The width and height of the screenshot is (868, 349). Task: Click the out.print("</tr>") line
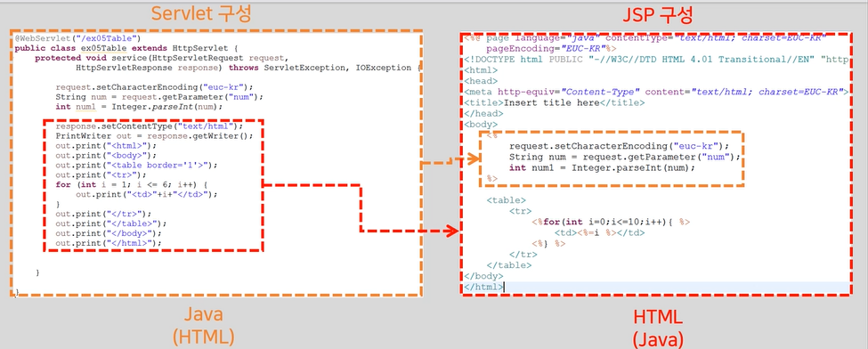(x=103, y=214)
